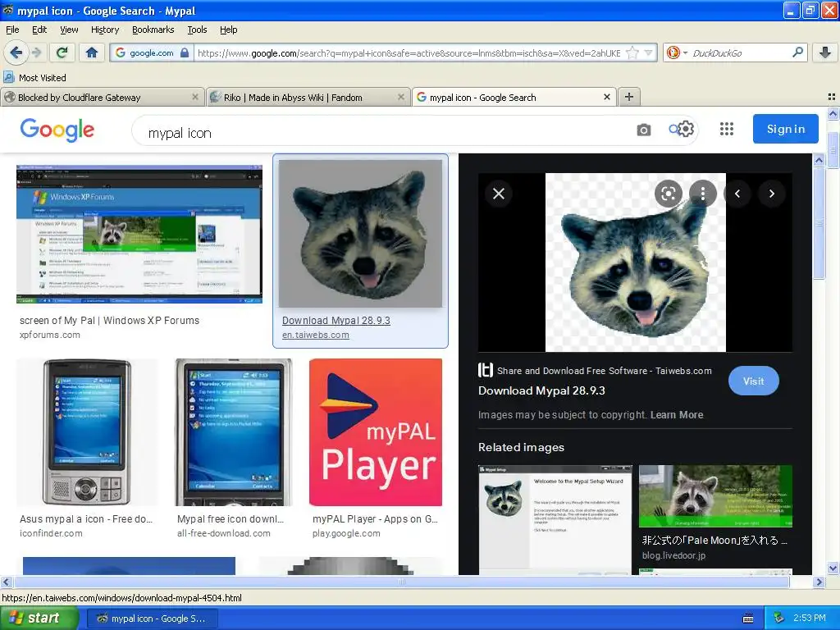Open Mypal Setup Wizard related image
This screenshot has height=630, width=840.
pyautogui.click(x=555, y=519)
